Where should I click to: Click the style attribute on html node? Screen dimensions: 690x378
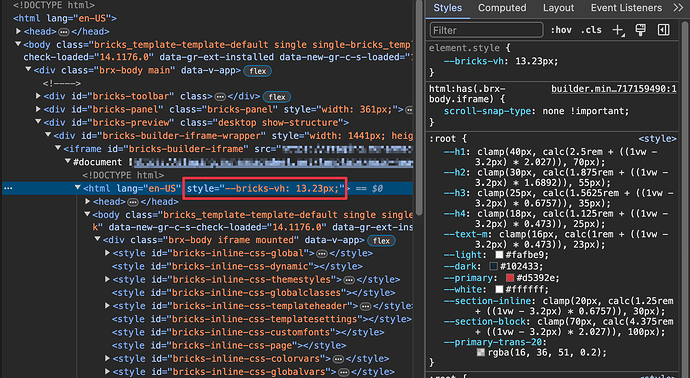[265, 188]
